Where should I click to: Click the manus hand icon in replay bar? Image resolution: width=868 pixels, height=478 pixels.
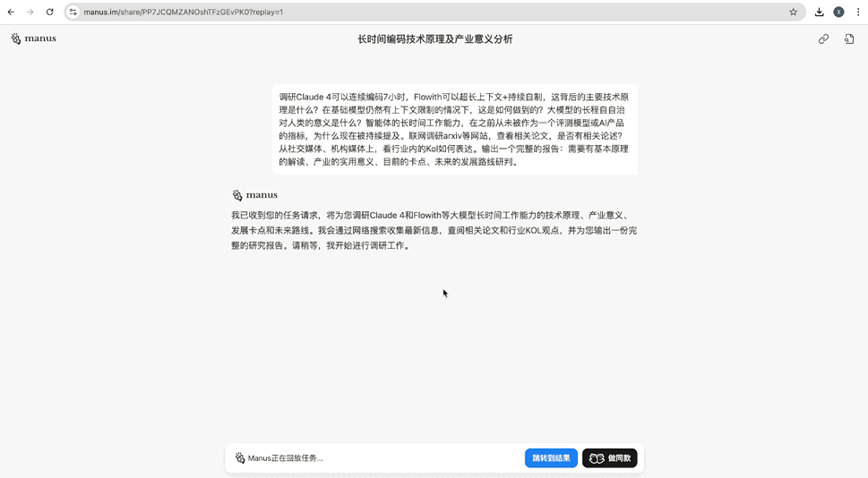coord(240,458)
